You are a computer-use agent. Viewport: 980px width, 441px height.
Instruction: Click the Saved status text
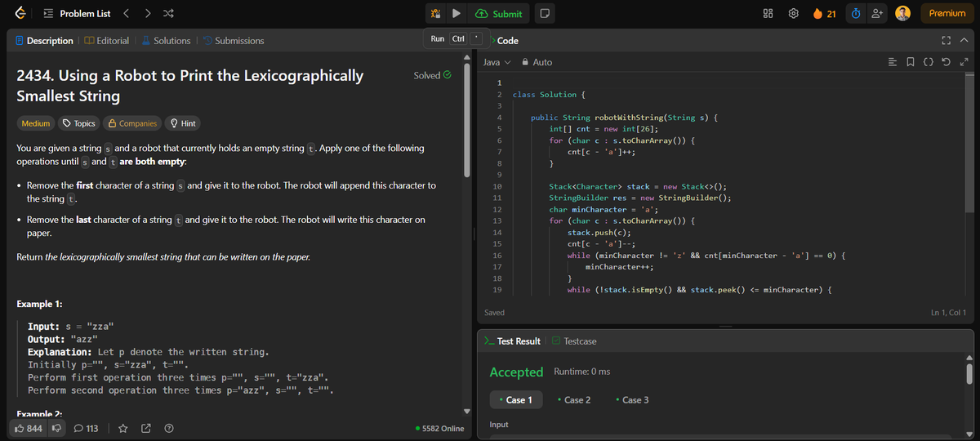[x=494, y=312]
